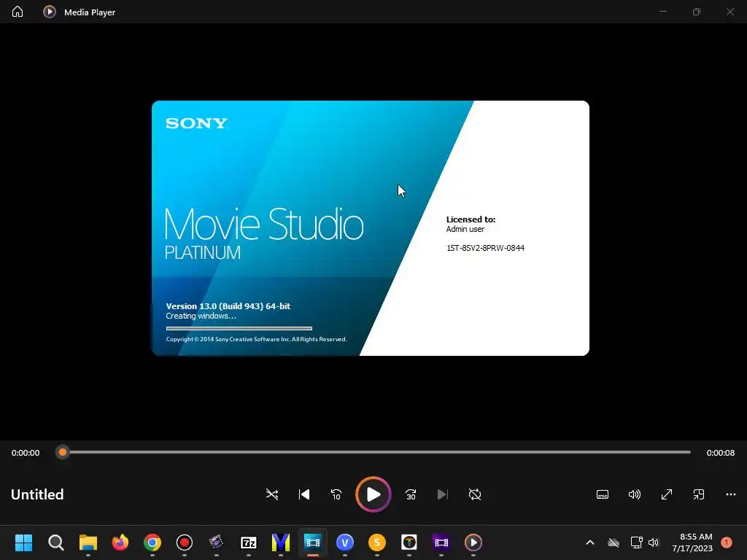Open 7-Zip from the taskbar
This screenshot has width=747, height=560.
click(x=249, y=542)
